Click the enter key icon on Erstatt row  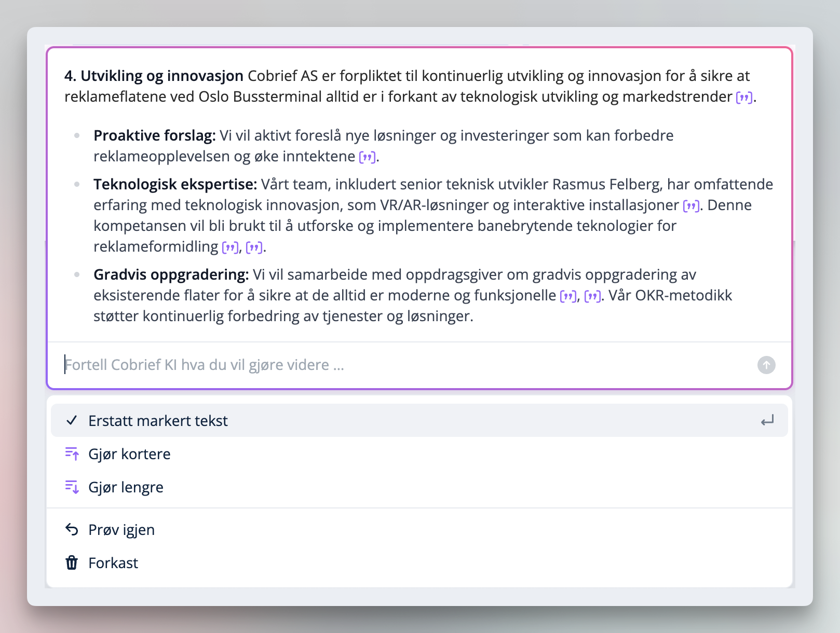point(767,420)
